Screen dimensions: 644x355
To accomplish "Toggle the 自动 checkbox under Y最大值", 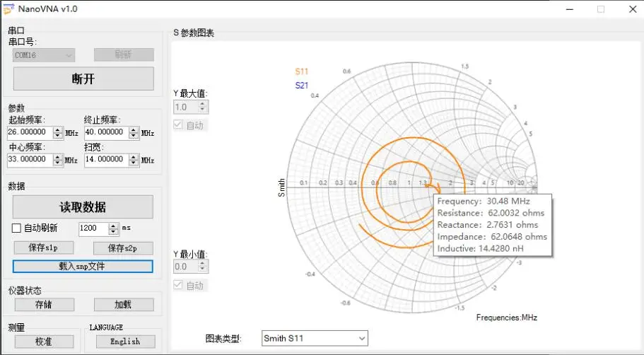I will coord(178,125).
